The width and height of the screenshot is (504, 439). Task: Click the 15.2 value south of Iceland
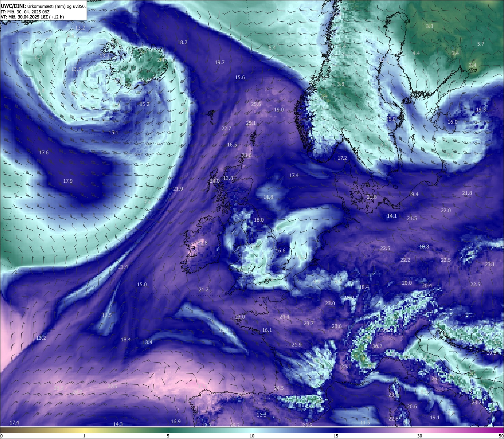pyautogui.click(x=145, y=104)
